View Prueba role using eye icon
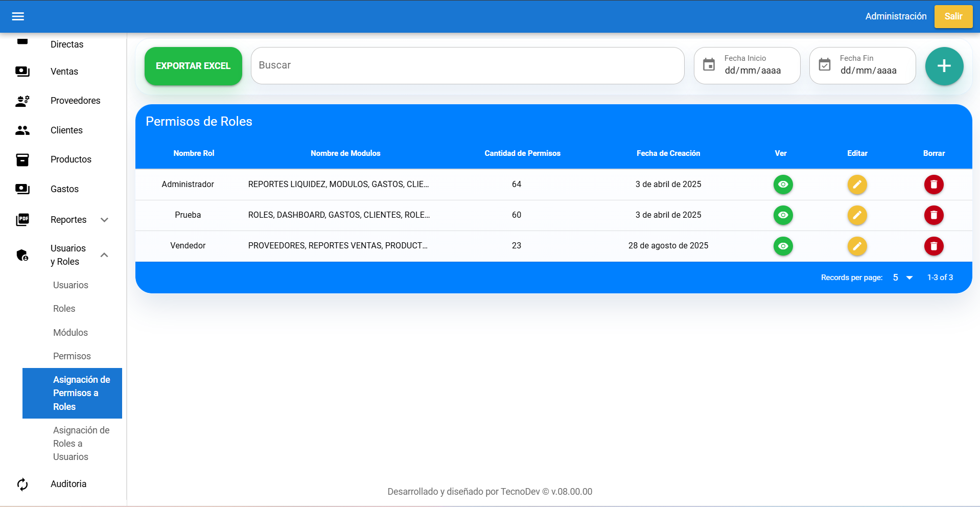Screen dimensions: 980x507 tap(783, 215)
